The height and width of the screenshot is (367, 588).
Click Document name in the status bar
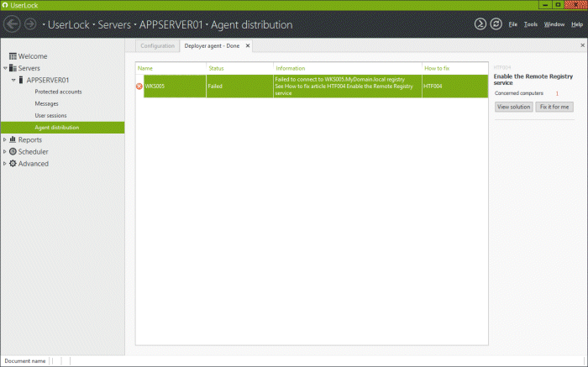(x=24, y=361)
